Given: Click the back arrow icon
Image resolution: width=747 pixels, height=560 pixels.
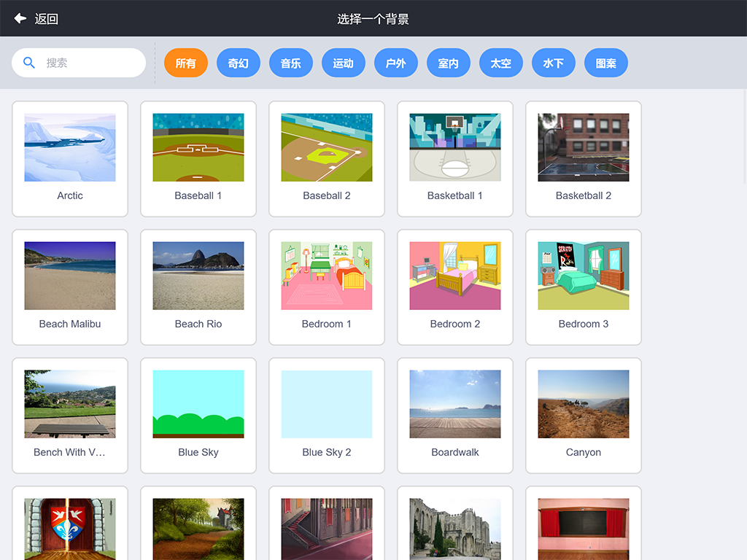Looking at the screenshot, I should [20, 18].
